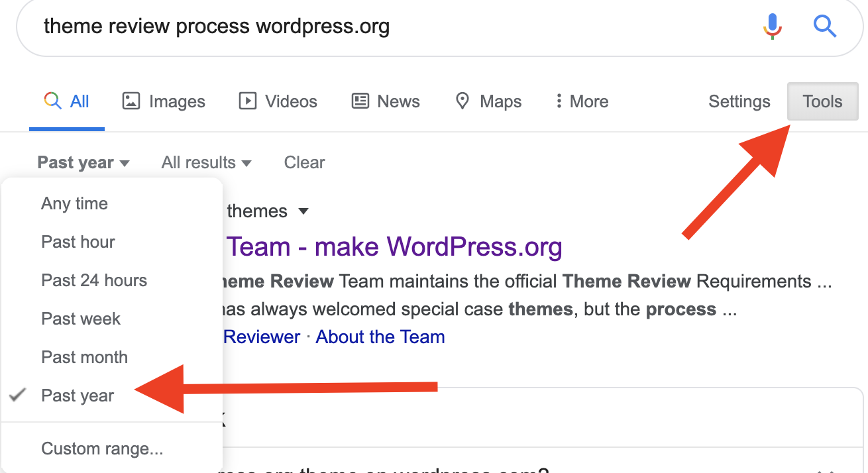Open the Settings menu
The height and width of the screenshot is (473, 868).
[x=739, y=101]
